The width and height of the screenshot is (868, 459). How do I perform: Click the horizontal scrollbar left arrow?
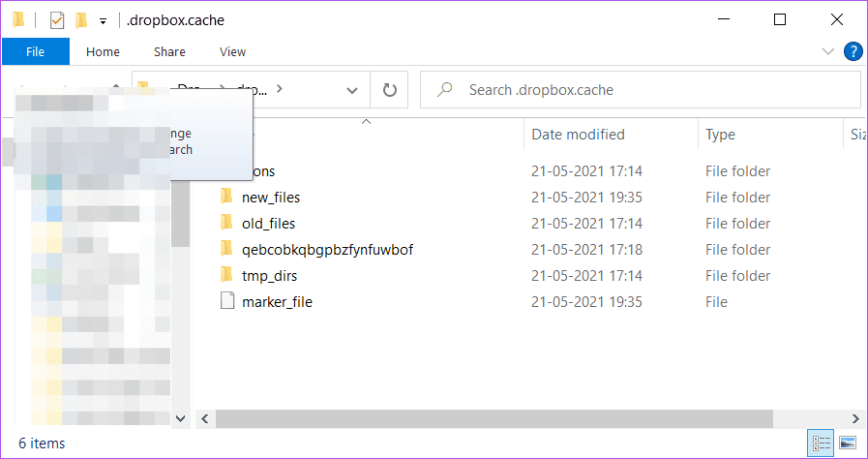point(205,418)
